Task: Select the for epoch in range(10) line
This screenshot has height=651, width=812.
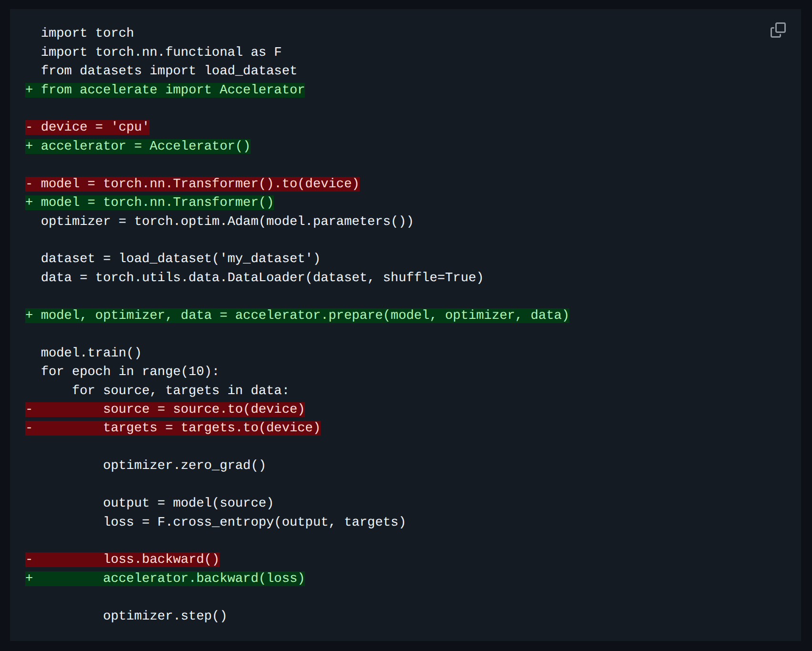Action: click(x=130, y=371)
